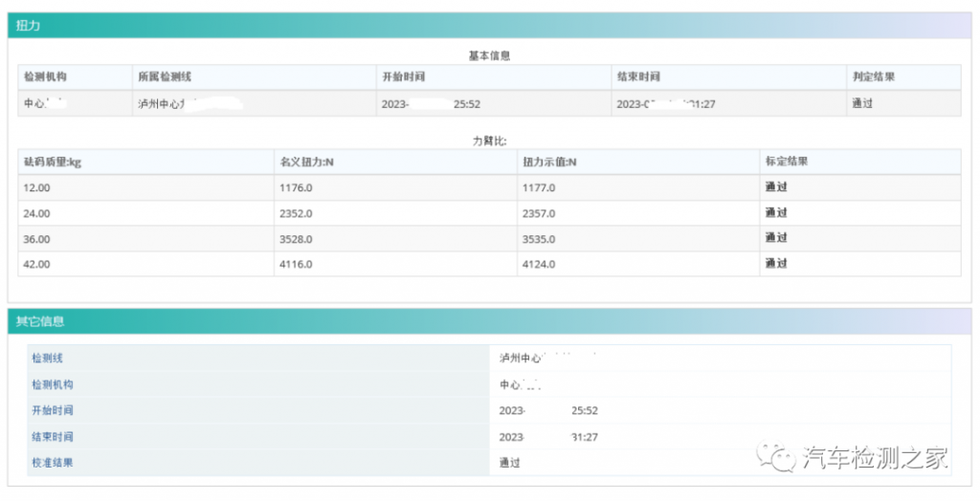
Task: Click the 扭力 panel header
Action: pos(29,26)
